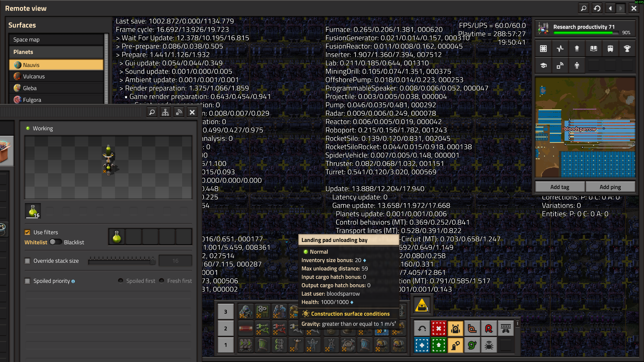Switch to quickbar row 1 button
The width and height of the screenshot is (644, 362).
click(x=225, y=345)
